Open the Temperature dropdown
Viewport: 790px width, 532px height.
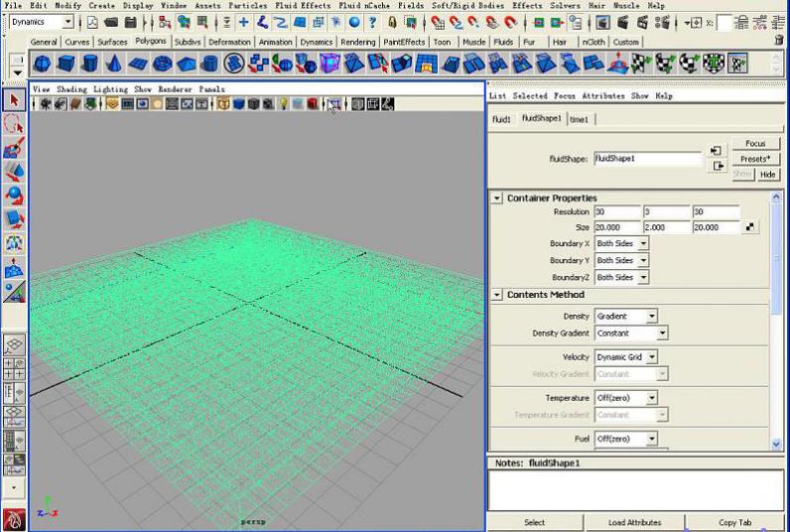click(651, 398)
